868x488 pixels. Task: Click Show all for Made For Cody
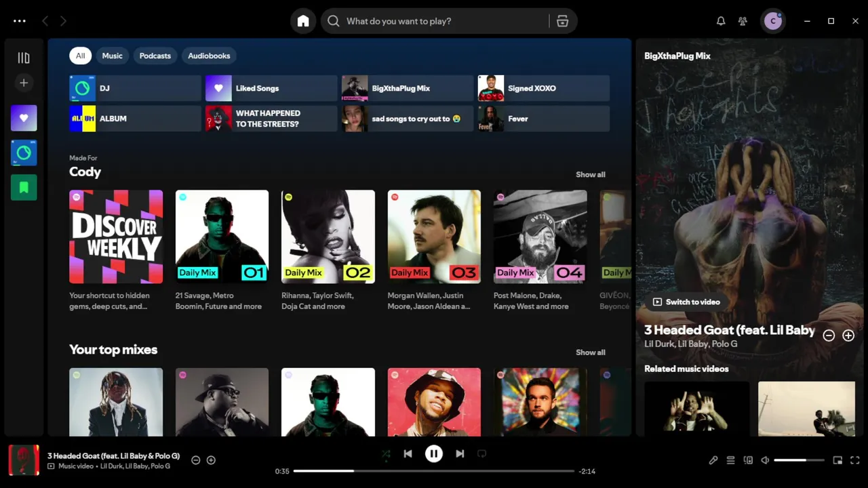[591, 174]
